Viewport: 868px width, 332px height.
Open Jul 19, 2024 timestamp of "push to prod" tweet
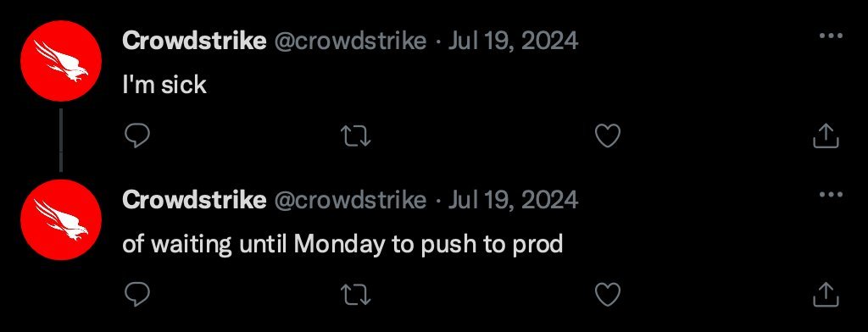513,200
